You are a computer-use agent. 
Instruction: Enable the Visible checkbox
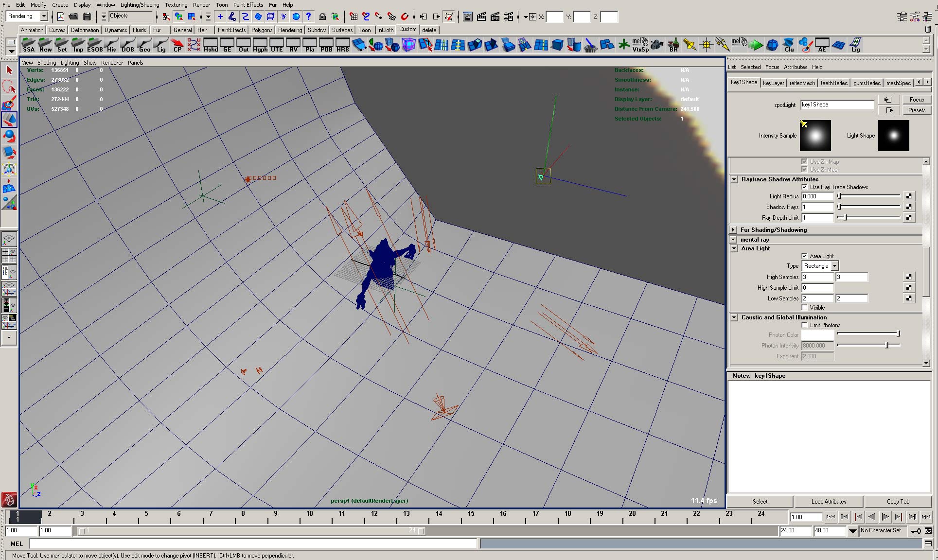(x=804, y=308)
